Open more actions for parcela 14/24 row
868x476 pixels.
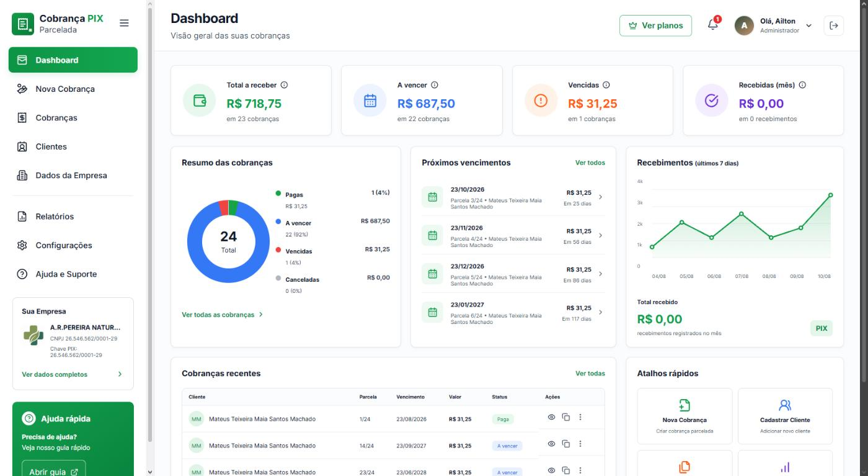(580, 444)
